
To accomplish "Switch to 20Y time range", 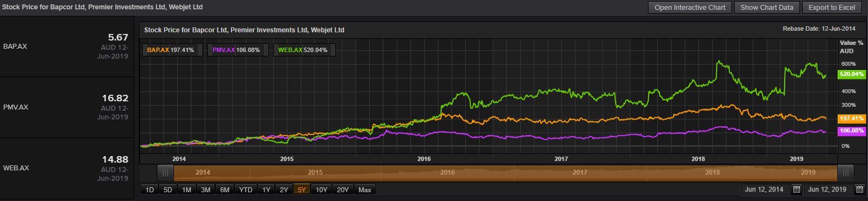I will click(x=343, y=189).
